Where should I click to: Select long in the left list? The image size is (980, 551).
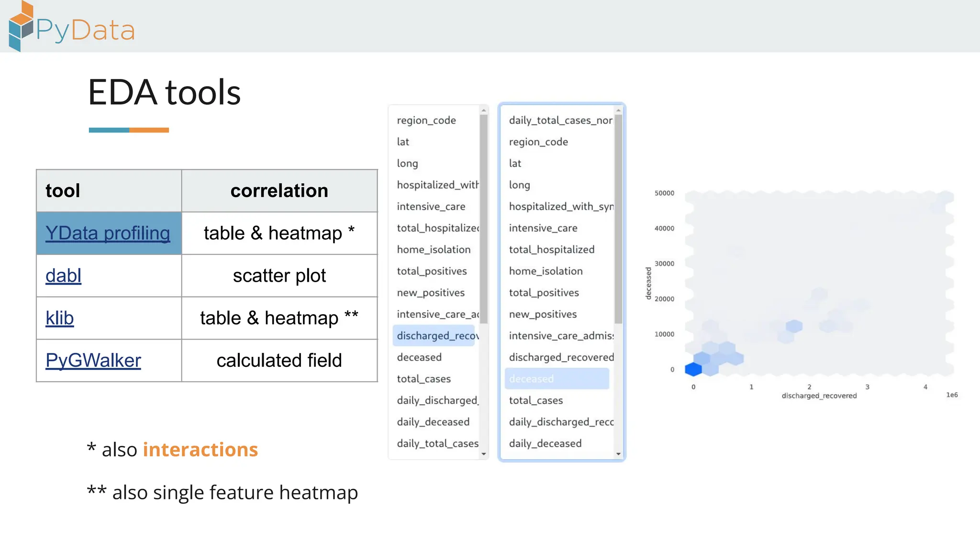tap(407, 164)
